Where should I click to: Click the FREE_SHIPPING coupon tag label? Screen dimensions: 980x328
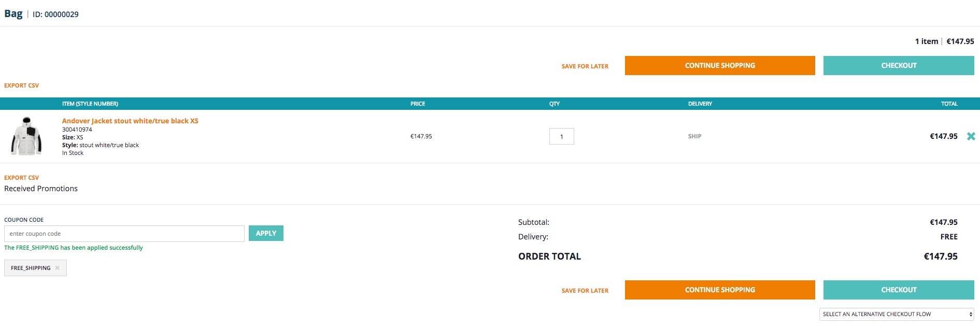point(31,268)
